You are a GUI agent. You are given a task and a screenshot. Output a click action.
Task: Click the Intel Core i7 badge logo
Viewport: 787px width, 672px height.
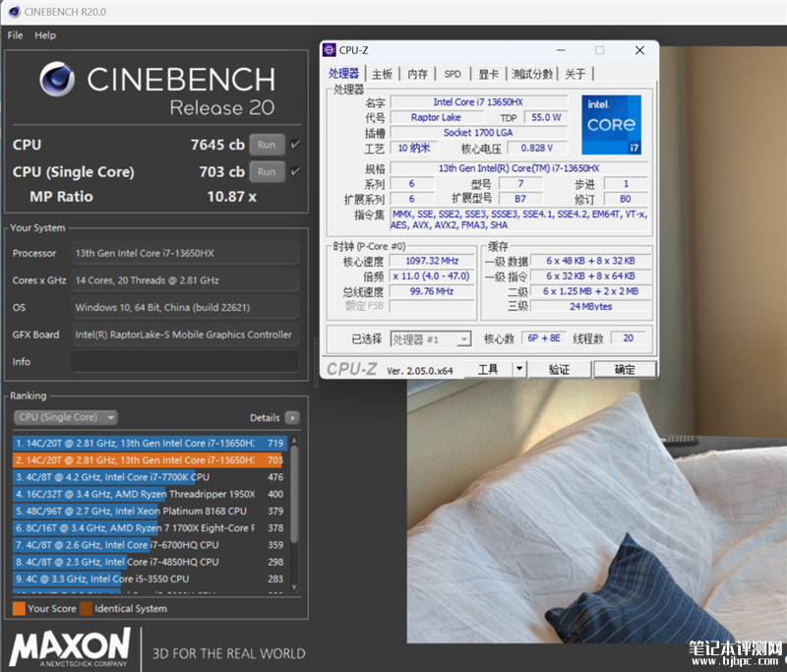click(611, 125)
